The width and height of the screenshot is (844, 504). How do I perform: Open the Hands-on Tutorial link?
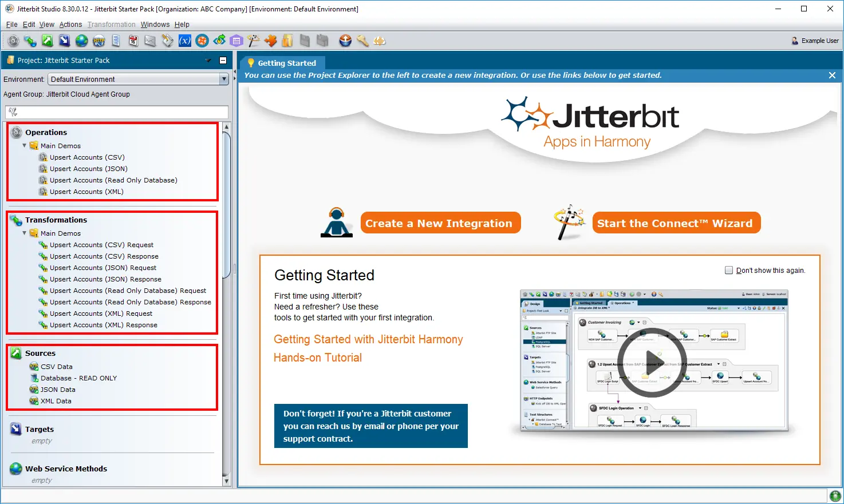pos(318,358)
